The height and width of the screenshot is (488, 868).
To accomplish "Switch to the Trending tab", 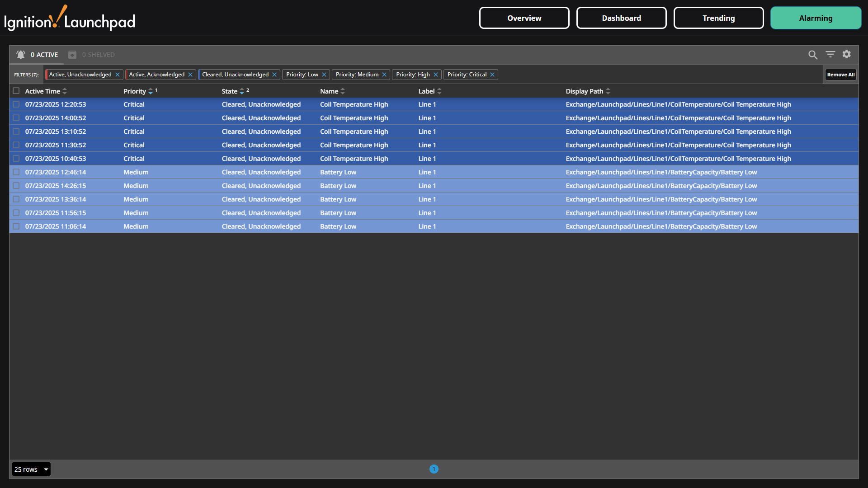I will 718,18.
